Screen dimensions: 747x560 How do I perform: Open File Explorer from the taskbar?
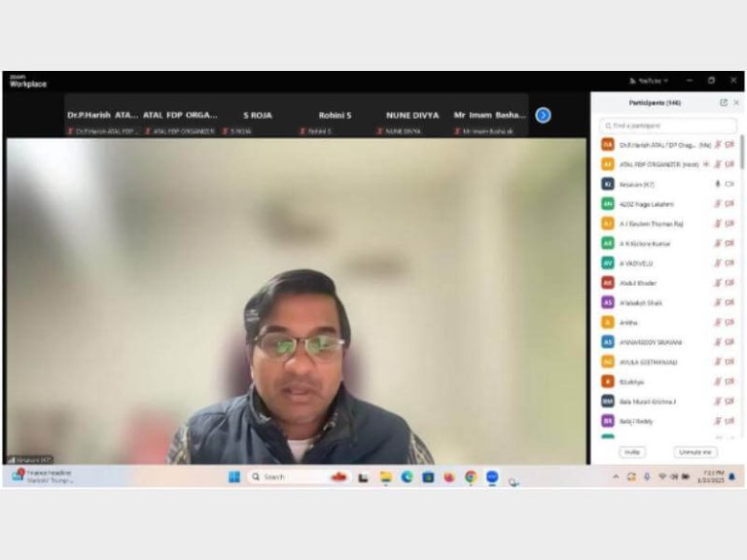click(x=385, y=476)
